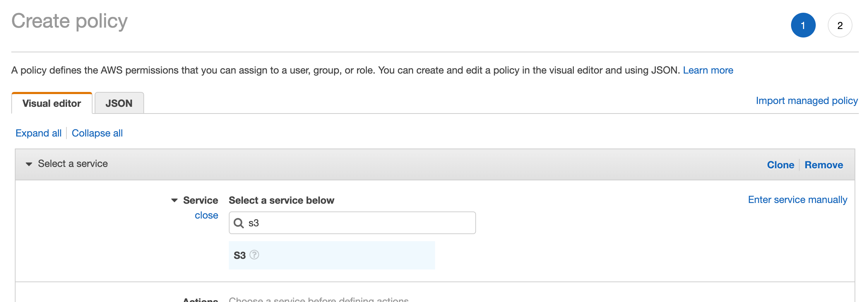Choose the S3 service result
The height and width of the screenshot is (302, 868).
pos(332,255)
